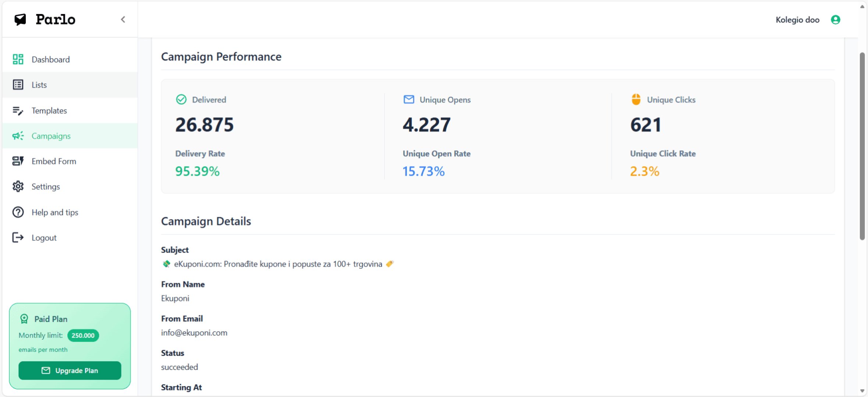This screenshot has height=397, width=868.
Task: Click the Parlo logo icon
Action: (20, 19)
